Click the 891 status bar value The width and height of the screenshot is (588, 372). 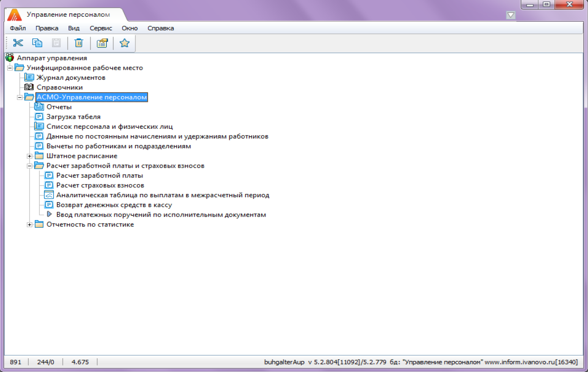click(x=15, y=362)
